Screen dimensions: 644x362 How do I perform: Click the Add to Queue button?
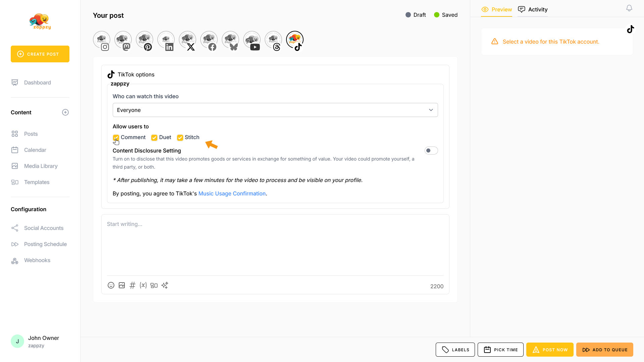(x=604, y=350)
